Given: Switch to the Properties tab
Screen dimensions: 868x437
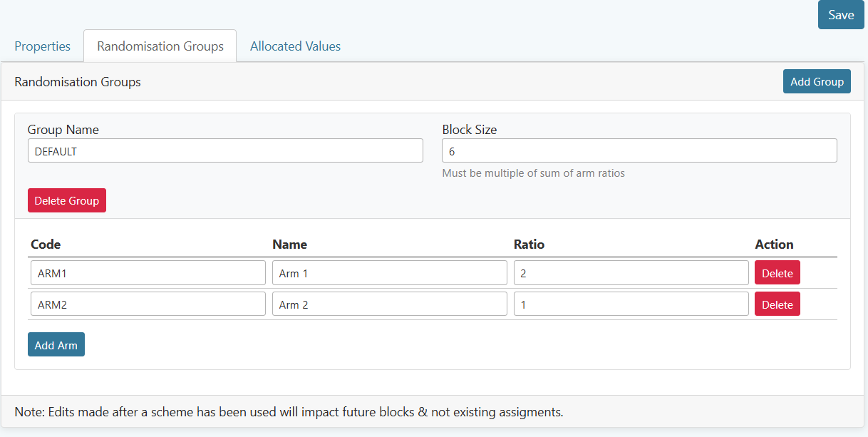Looking at the screenshot, I should (x=42, y=46).
